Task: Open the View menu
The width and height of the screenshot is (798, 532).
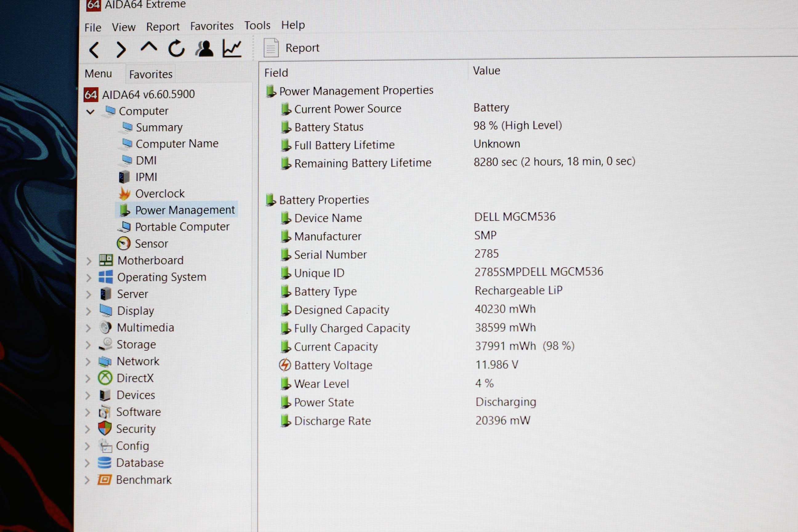Action: [124, 27]
